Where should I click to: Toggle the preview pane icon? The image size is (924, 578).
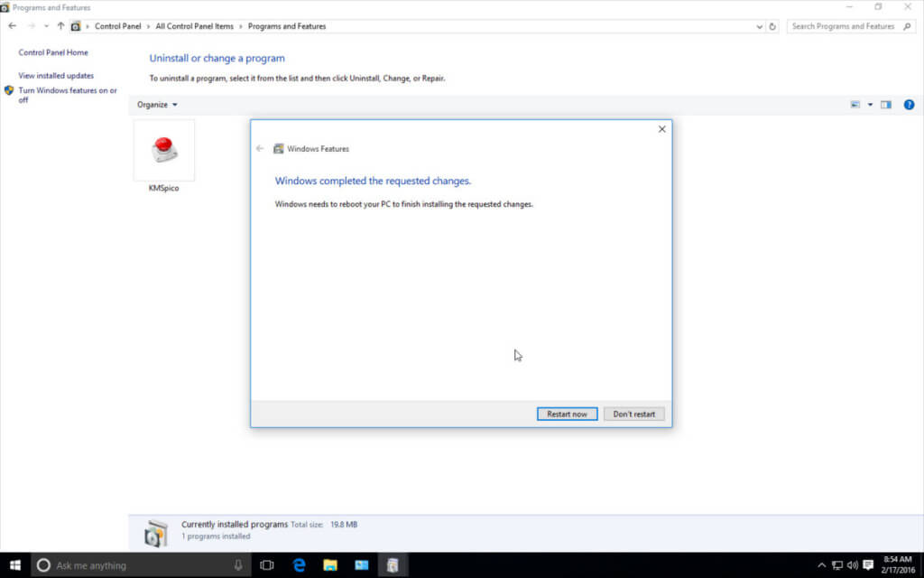[886, 105]
